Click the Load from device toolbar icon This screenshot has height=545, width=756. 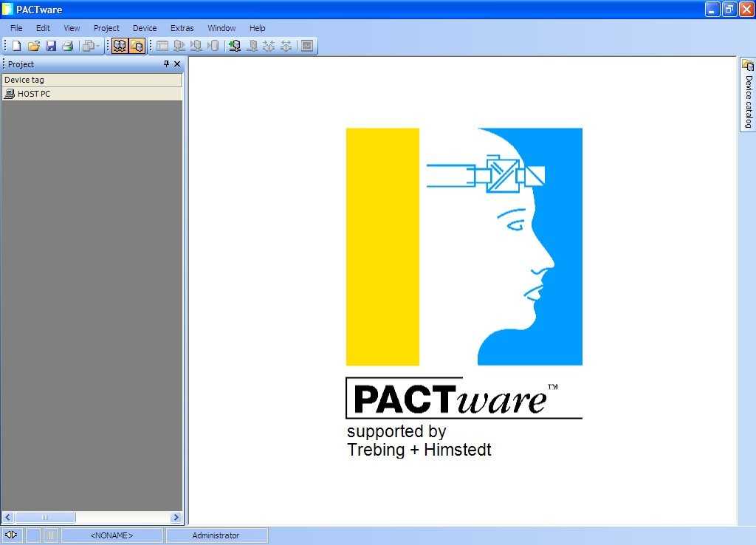click(179, 46)
